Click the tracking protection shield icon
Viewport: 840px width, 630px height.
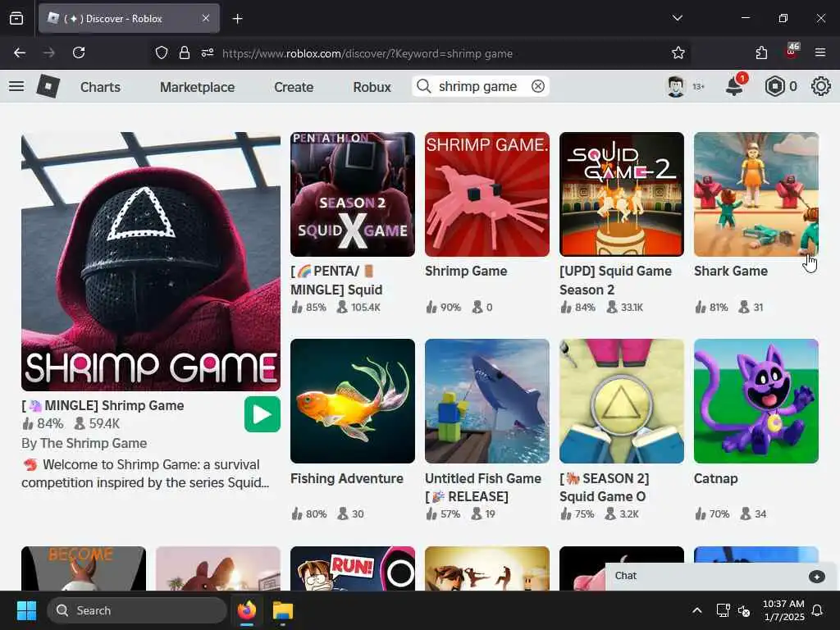162,53
